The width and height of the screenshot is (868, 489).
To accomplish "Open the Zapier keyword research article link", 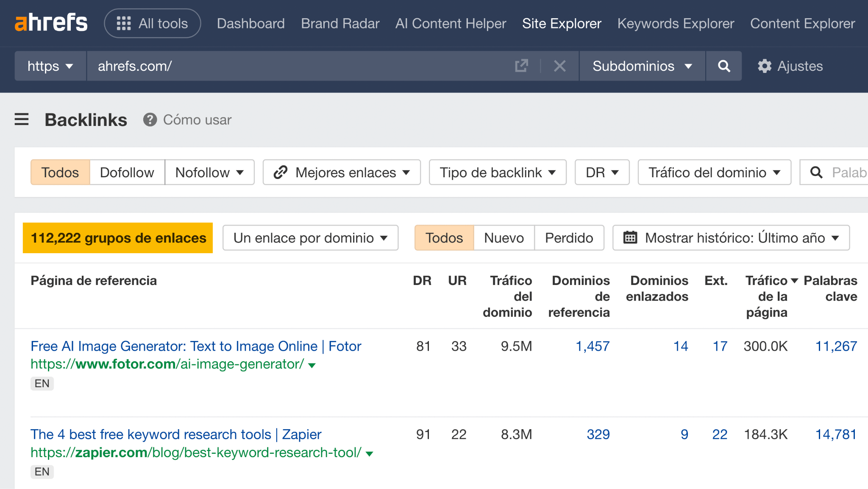I will [x=175, y=434].
